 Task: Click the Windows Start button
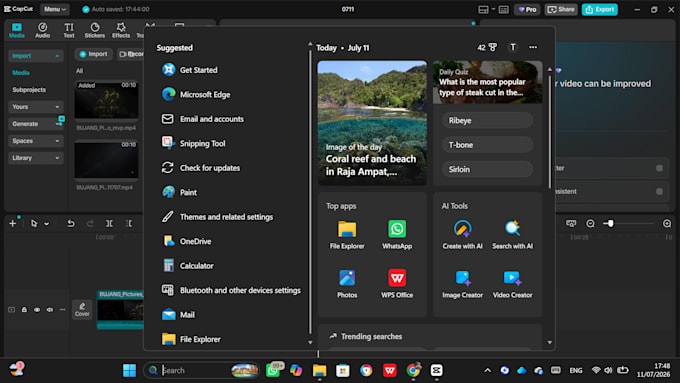pos(129,370)
